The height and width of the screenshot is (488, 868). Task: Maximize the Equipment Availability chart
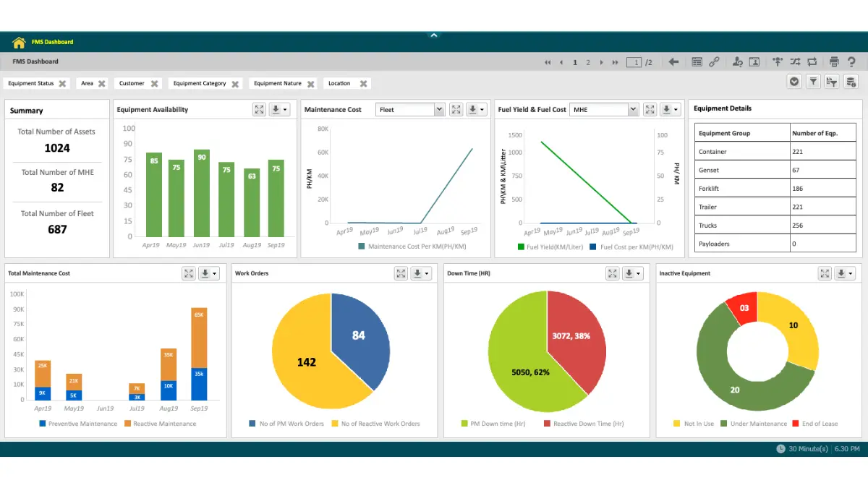(259, 110)
